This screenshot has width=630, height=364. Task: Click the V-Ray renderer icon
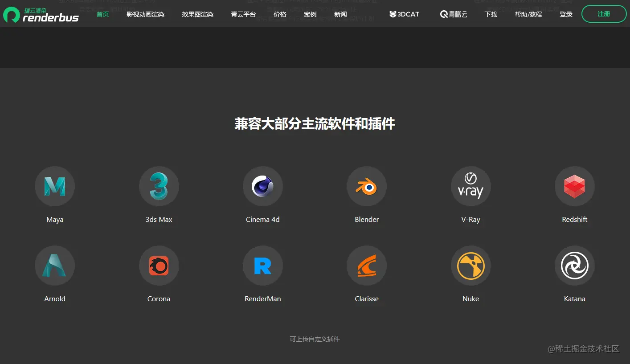click(x=470, y=186)
